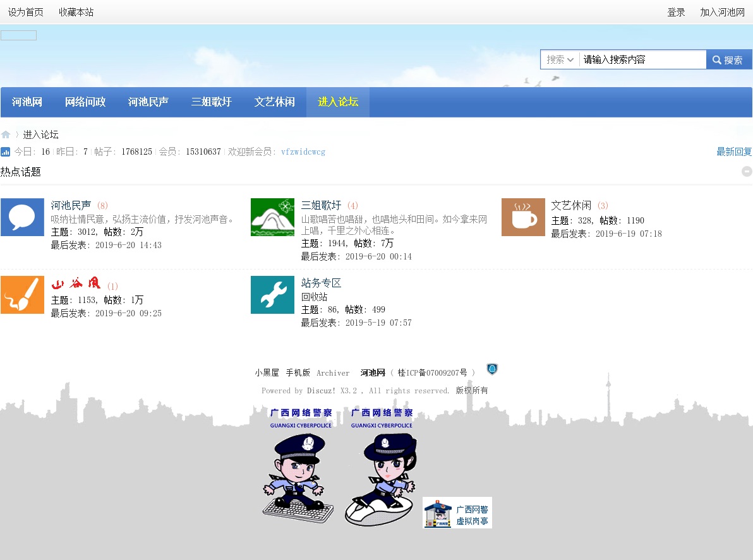Open the 广西网警虚拟岗亭 badge
Image resolution: width=753 pixels, height=560 pixels.
pos(457,513)
